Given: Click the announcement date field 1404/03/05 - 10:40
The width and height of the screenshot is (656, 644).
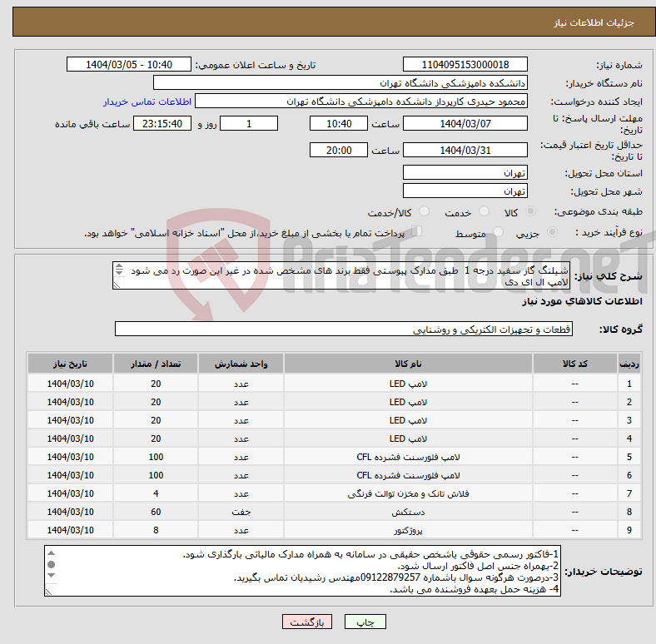Looking at the screenshot, I should [x=129, y=64].
